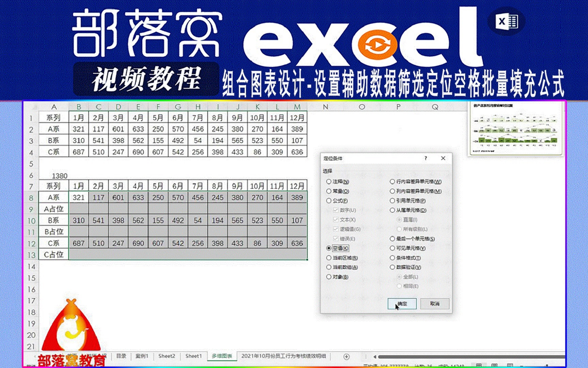
Task: Select row 9 header
Action: [x=31, y=209]
